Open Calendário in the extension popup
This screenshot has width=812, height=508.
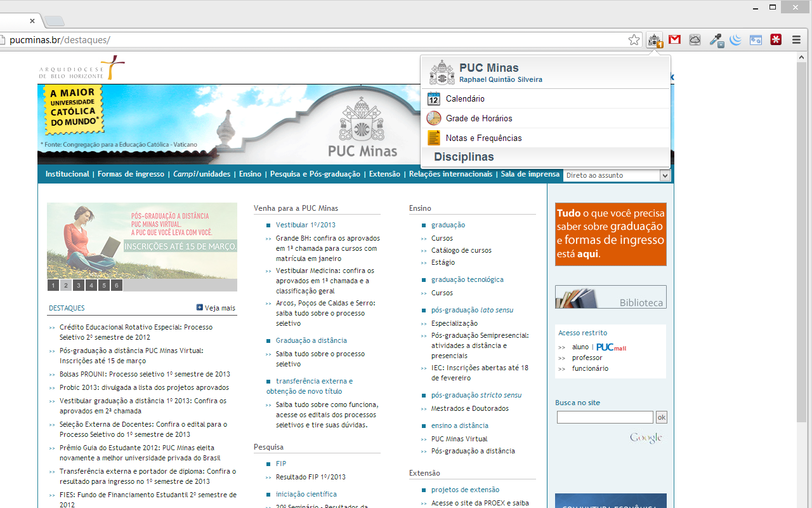(x=546, y=98)
